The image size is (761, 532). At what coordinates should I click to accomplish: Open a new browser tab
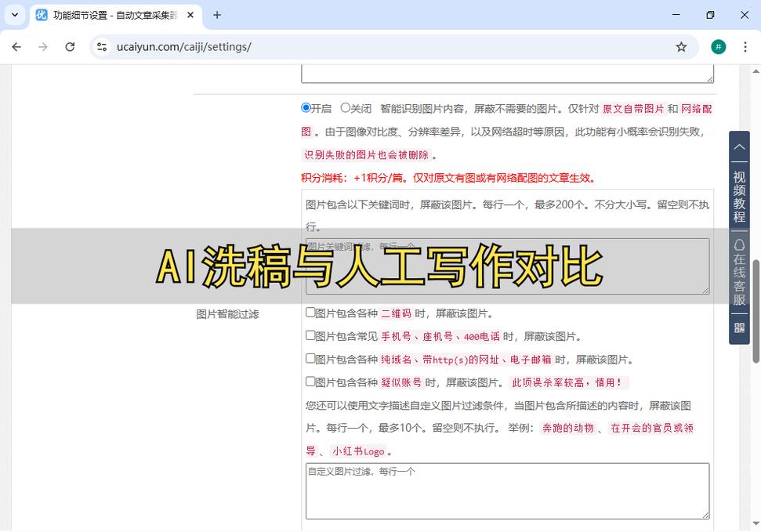pyautogui.click(x=217, y=15)
